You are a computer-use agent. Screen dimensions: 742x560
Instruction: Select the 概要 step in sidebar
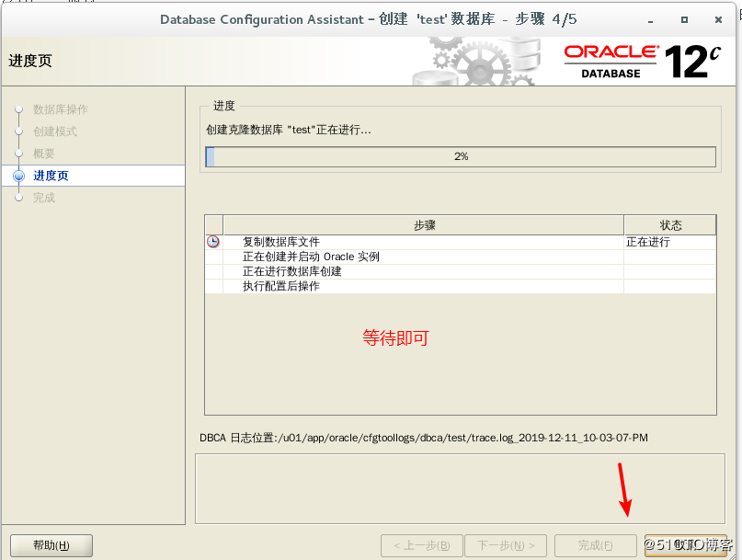[x=43, y=154]
